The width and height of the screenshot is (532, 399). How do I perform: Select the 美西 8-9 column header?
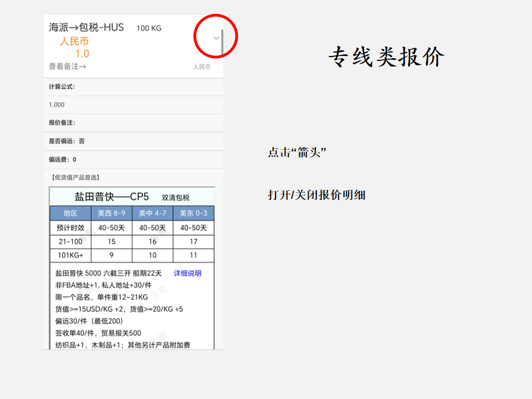(x=111, y=213)
